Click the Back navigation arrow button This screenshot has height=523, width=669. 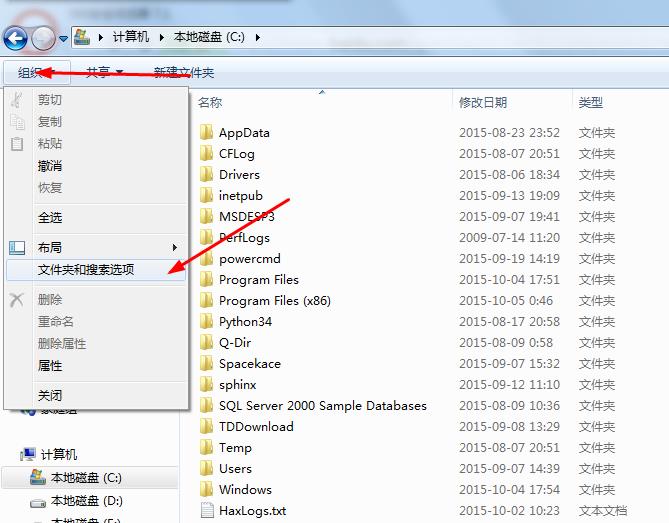(x=15, y=38)
